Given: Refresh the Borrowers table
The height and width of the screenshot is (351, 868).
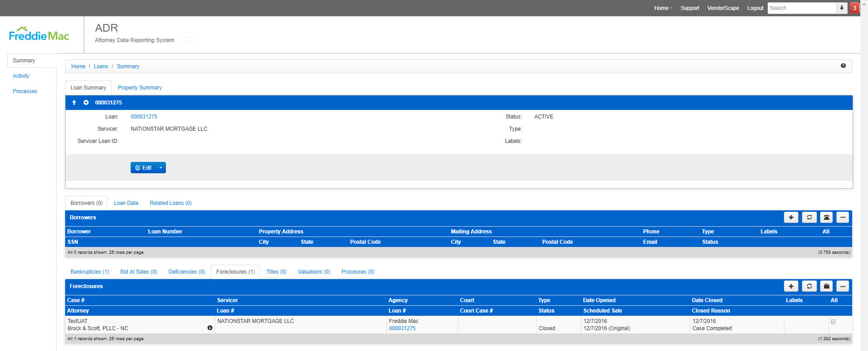Looking at the screenshot, I should 809,218.
